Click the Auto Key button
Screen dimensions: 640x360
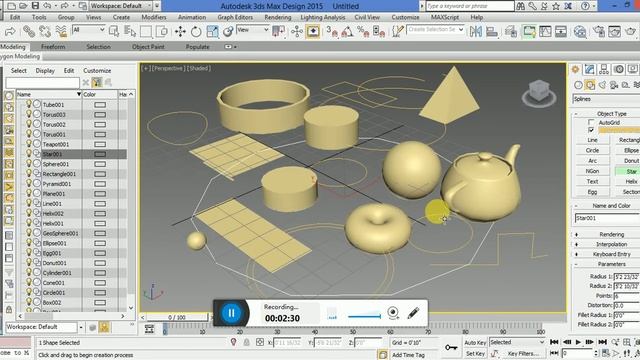point(475,343)
